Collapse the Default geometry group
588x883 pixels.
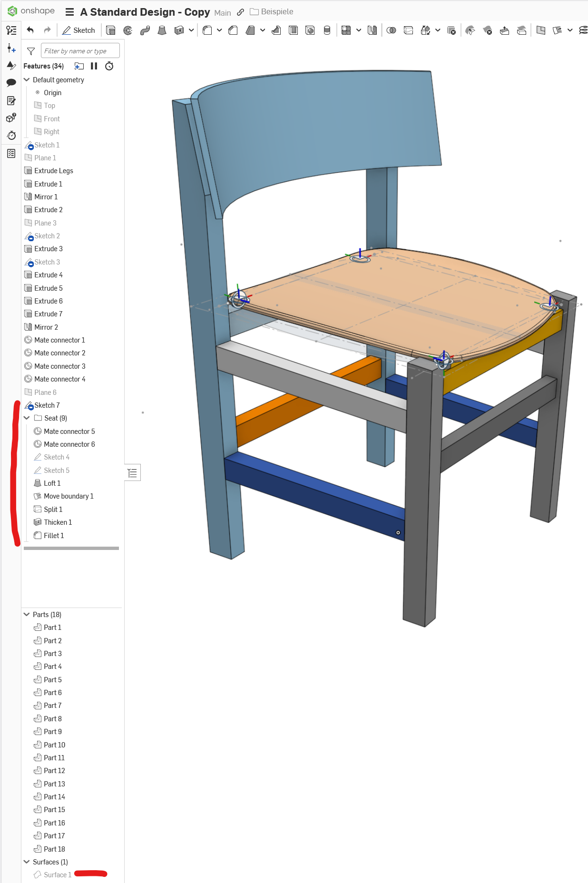click(x=27, y=80)
